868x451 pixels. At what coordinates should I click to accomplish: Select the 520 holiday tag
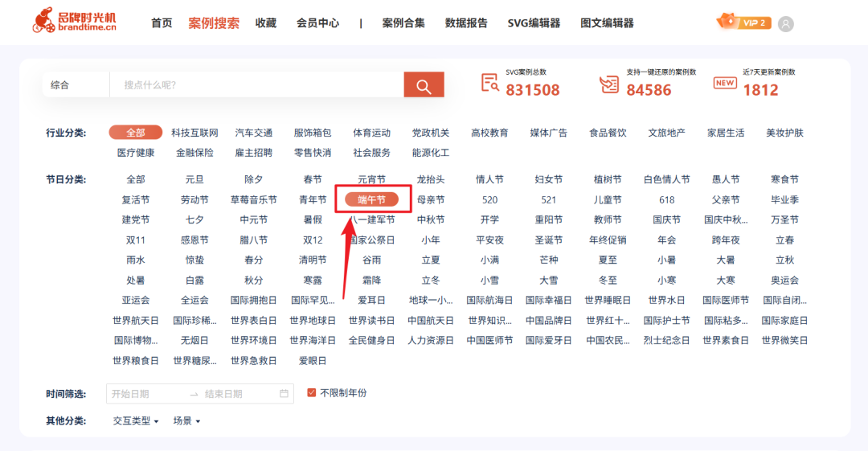tap(490, 199)
